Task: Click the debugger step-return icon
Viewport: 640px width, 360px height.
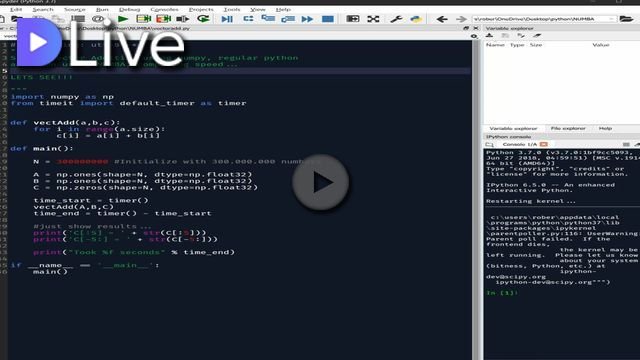Action: pyautogui.click(x=288, y=19)
